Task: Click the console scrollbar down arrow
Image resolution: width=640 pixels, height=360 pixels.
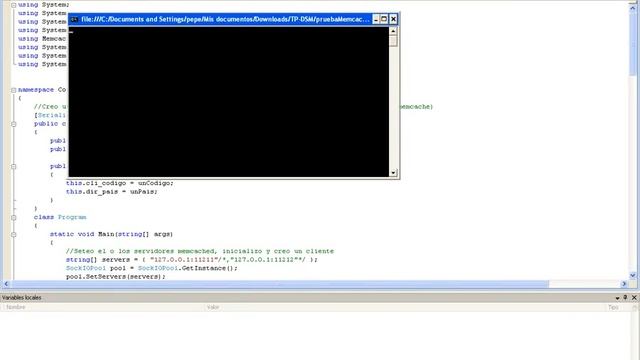Action: [393, 173]
